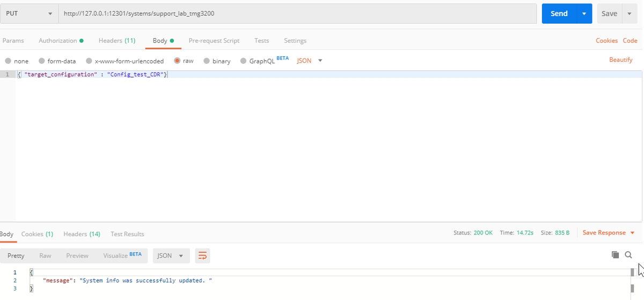Pick the binary body radio option
This screenshot has height=300, width=644.
point(207,61)
